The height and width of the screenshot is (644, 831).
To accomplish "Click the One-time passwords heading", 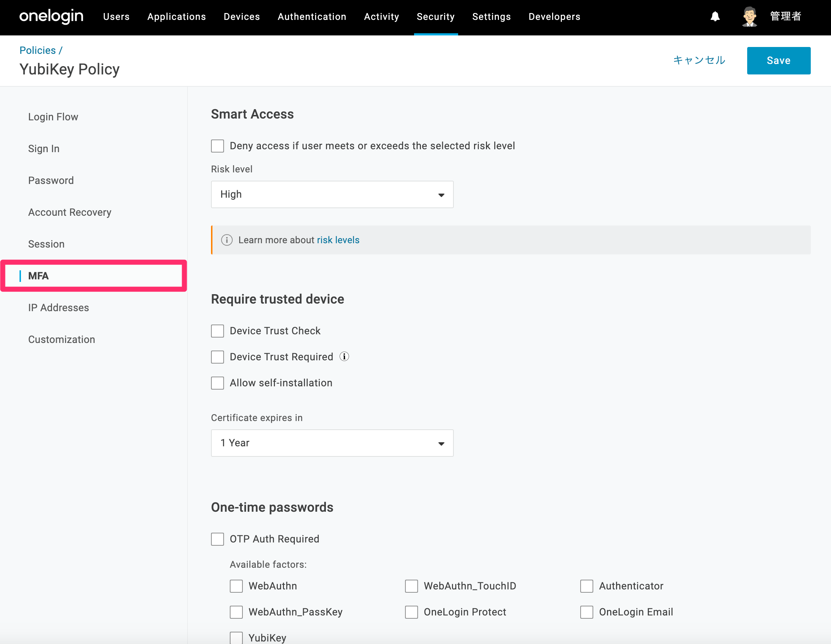I will click(272, 507).
